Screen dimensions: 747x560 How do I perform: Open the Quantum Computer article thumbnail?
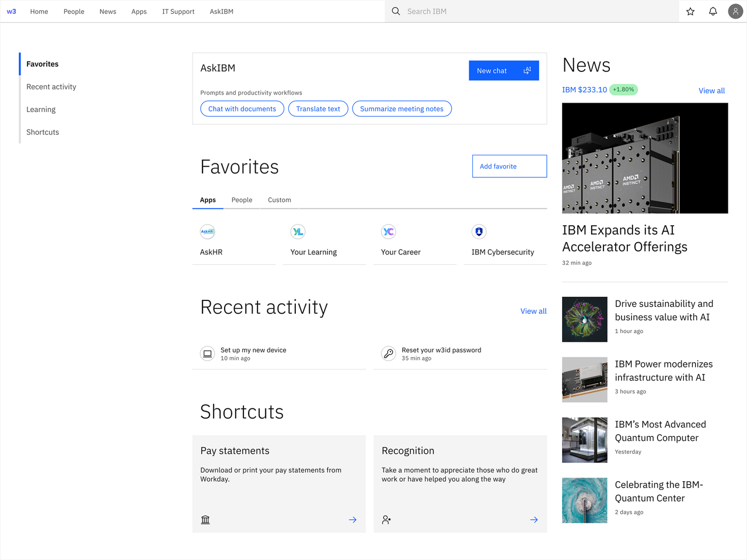click(585, 440)
